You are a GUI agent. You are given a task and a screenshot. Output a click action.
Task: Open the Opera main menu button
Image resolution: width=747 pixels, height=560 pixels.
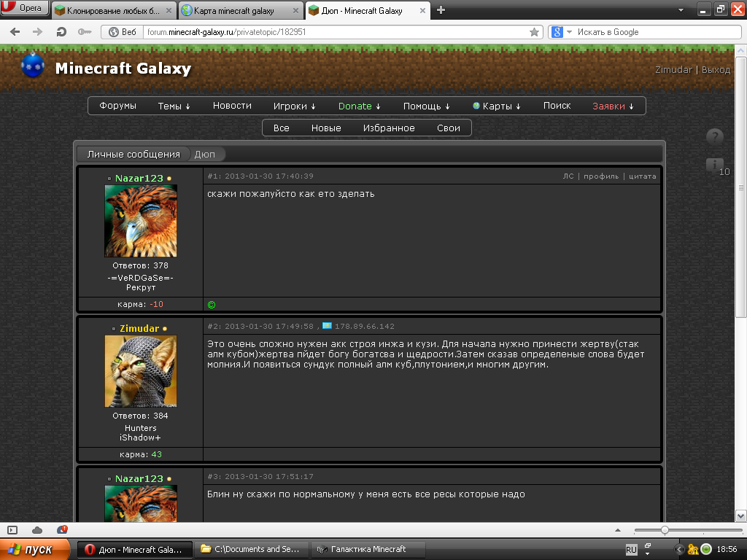(24, 8)
